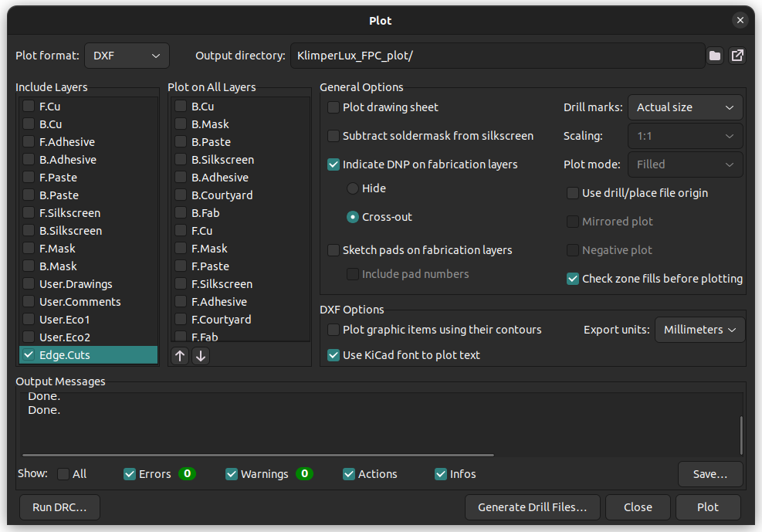Close the Plot dialog with X
Screen dimensions: 762x532
pos(740,20)
